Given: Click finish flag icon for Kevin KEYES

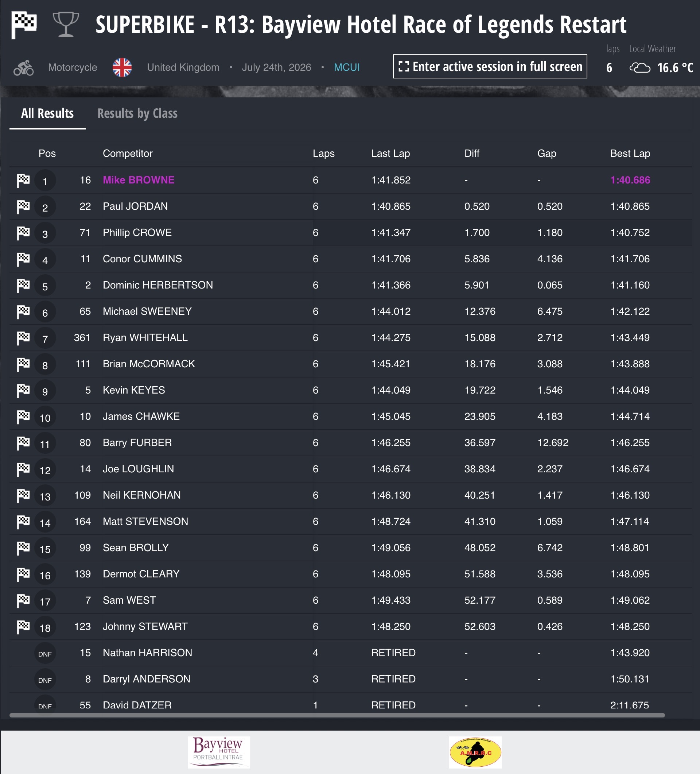Looking at the screenshot, I should click(23, 391).
